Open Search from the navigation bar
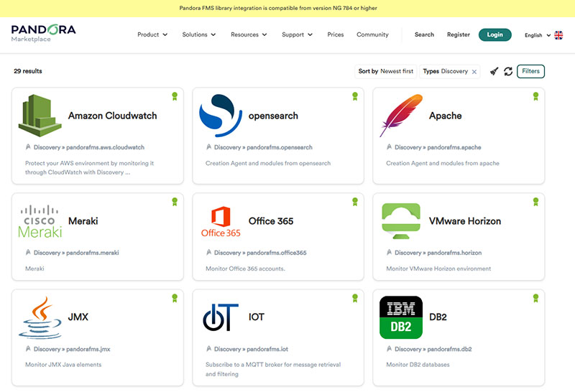575x392 pixels. [424, 34]
